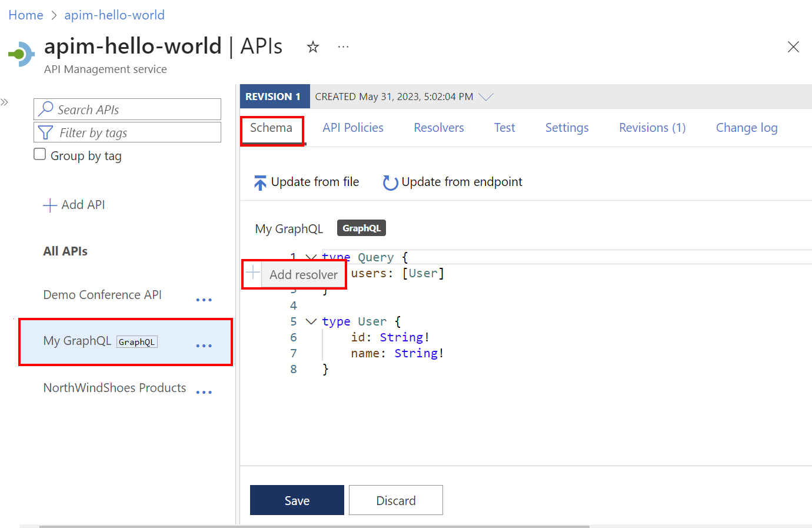Click the Update from file upload icon
The image size is (812, 528).
coord(260,183)
